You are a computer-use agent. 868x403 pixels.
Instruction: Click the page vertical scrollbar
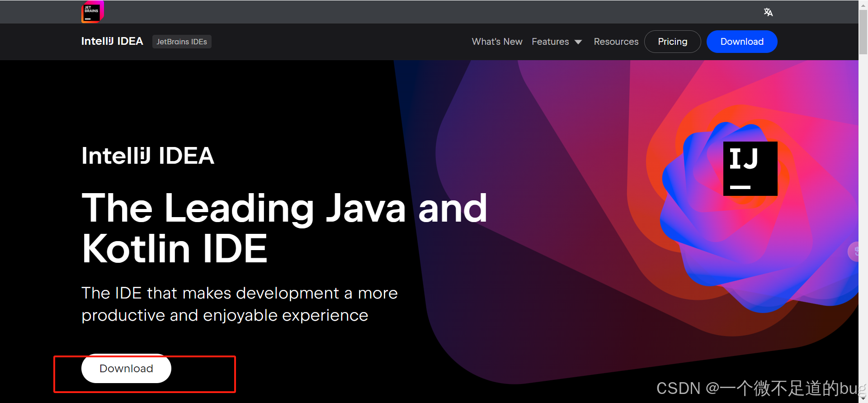[863, 32]
